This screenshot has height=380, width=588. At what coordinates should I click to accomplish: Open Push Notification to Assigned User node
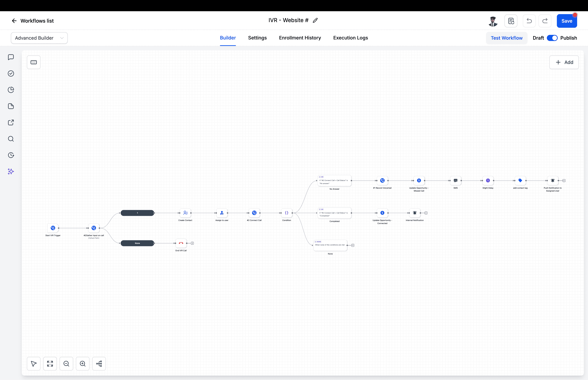pyautogui.click(x=553, y=181)
